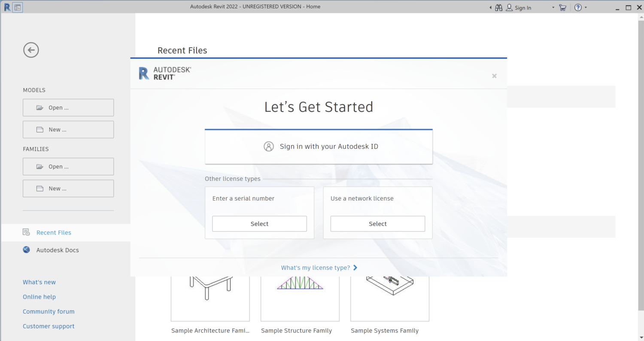Click Sign In in the title bar
This screenshot has width=644, height=341.
(x=519, y=8)
